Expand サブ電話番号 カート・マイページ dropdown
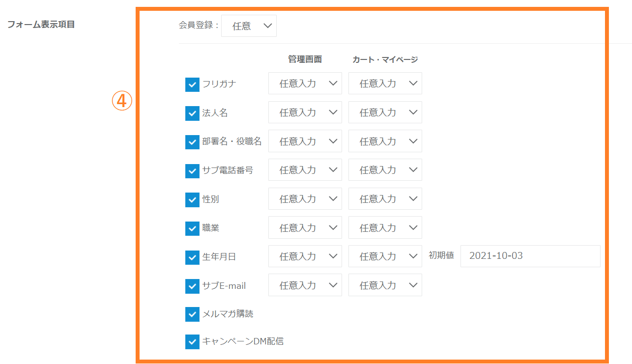Viewport: 632px width, 364px height. (x=385, y=170)
